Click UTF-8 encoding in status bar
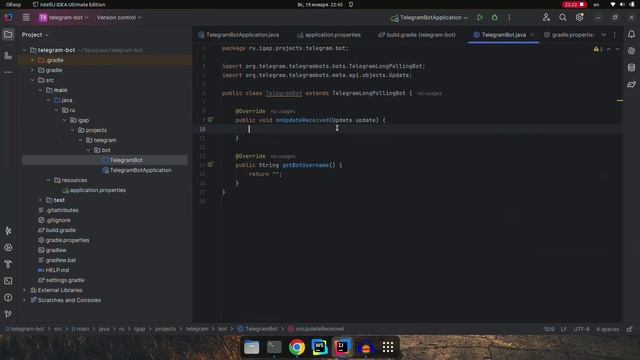 point(581,329)
